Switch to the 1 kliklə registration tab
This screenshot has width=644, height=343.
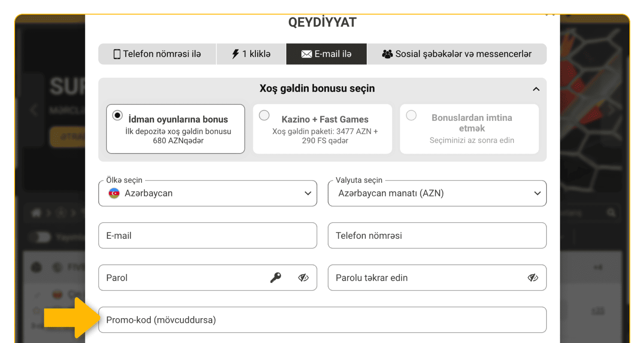pos(251,54)
